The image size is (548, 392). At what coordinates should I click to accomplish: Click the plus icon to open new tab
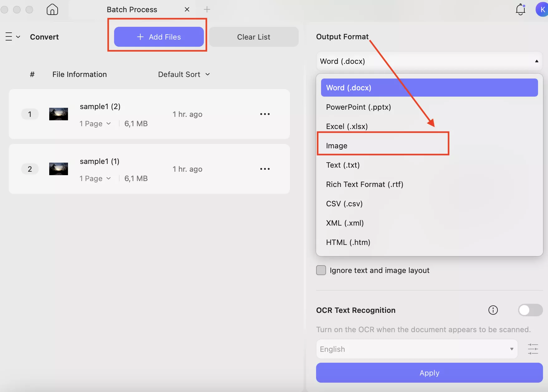(x=207, y=9)
